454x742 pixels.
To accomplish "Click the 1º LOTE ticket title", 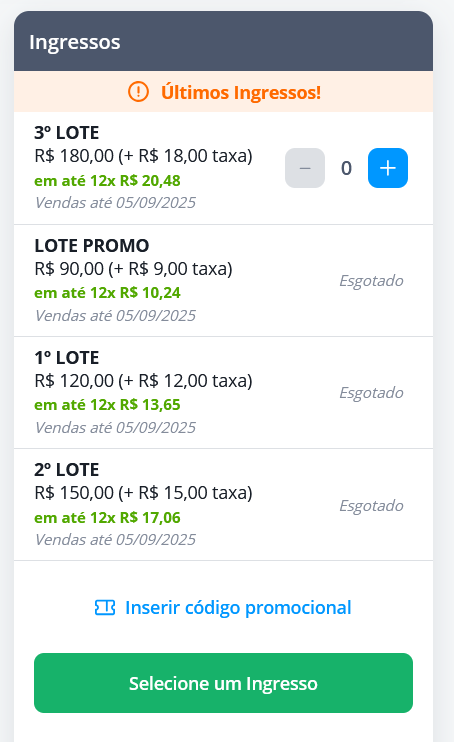I will click(67, 358).
